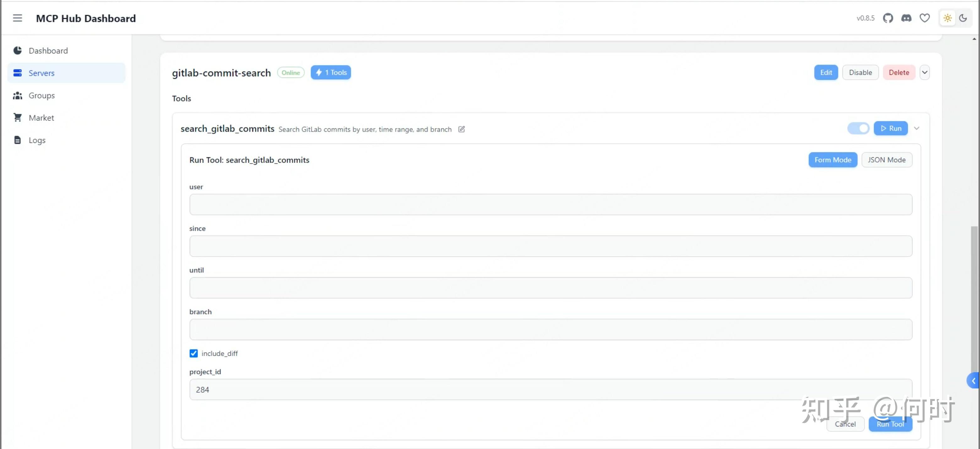Viewport: 980px width, 449px height.
Task: Open the Servers page
Action: point(66,73)
